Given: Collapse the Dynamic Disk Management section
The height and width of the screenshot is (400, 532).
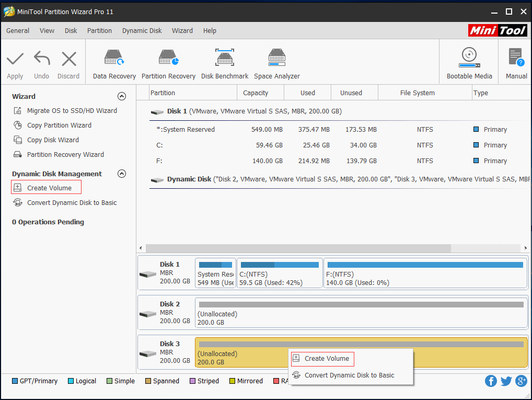Looking at the screenshot, I should [x=121, y=174].
